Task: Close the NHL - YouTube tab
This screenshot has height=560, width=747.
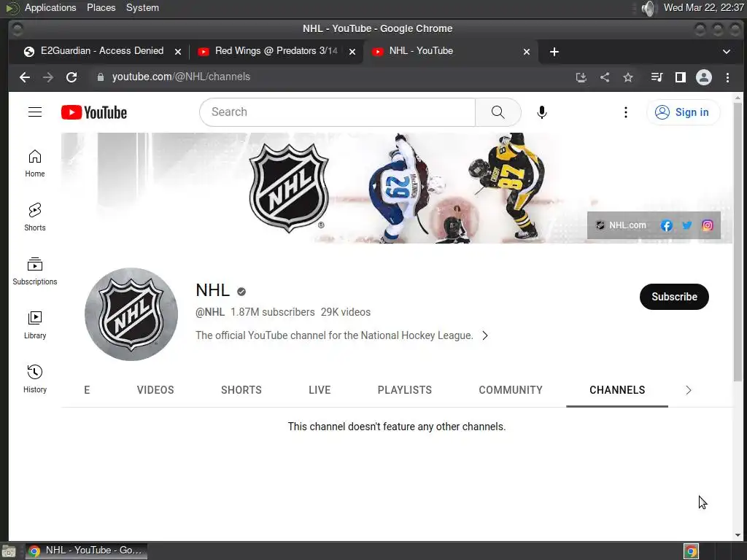Action: (x=527, y=52)
